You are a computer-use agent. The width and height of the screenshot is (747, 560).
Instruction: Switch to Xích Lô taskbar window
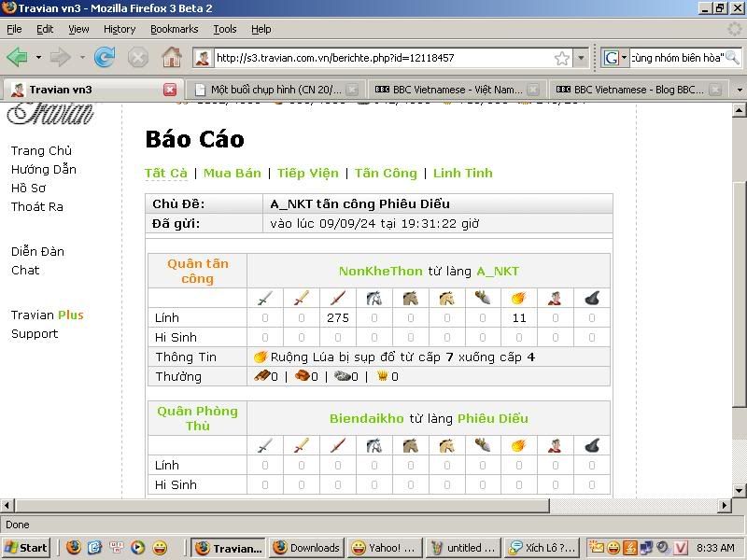coord(543,548)
